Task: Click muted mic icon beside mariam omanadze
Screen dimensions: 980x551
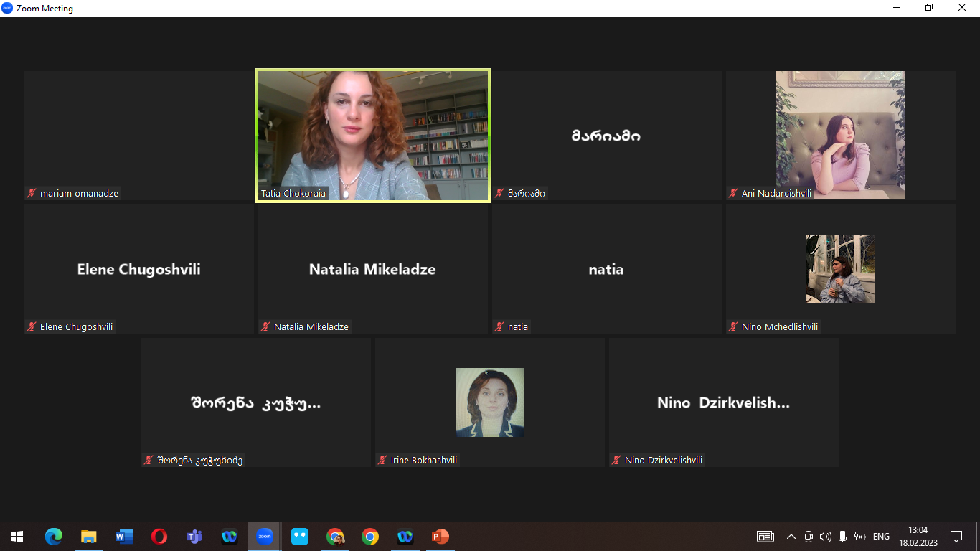Action: point(32,193)
